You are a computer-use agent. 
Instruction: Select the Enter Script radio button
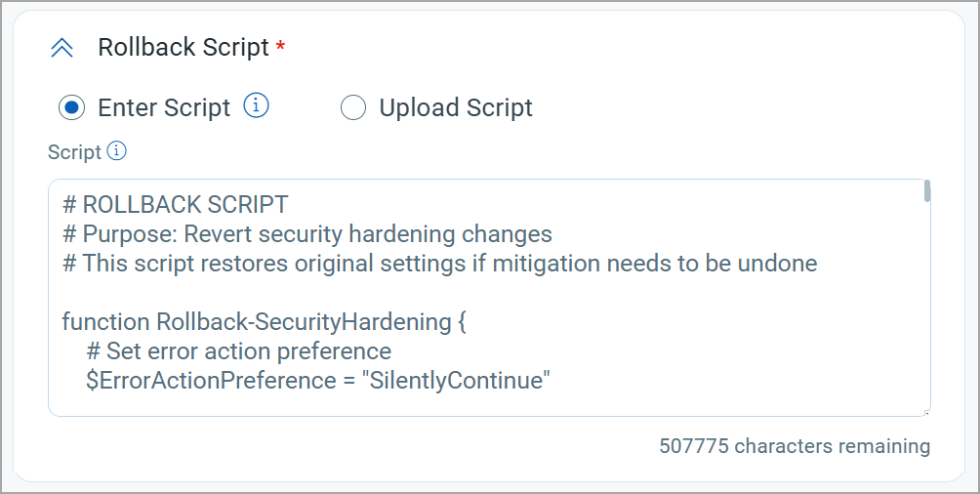click(72, 107)
